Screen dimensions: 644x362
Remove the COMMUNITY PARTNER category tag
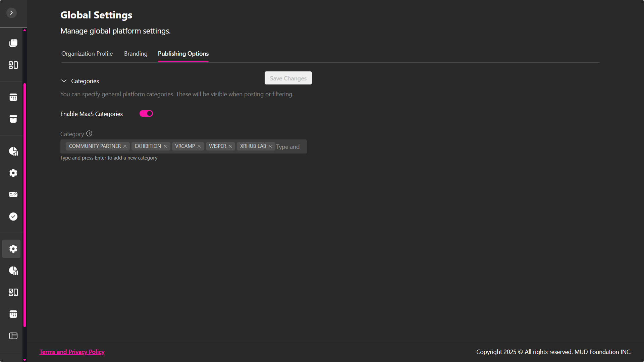click(x=125, y=146)
